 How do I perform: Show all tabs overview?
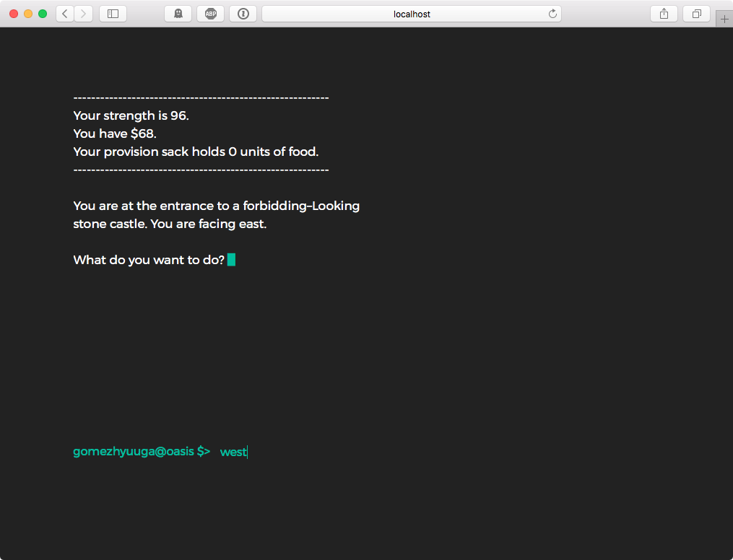696,14
